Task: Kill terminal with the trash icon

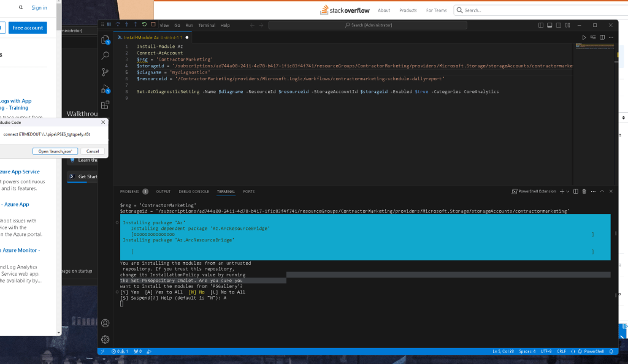Action: click(x=584, y=192)
